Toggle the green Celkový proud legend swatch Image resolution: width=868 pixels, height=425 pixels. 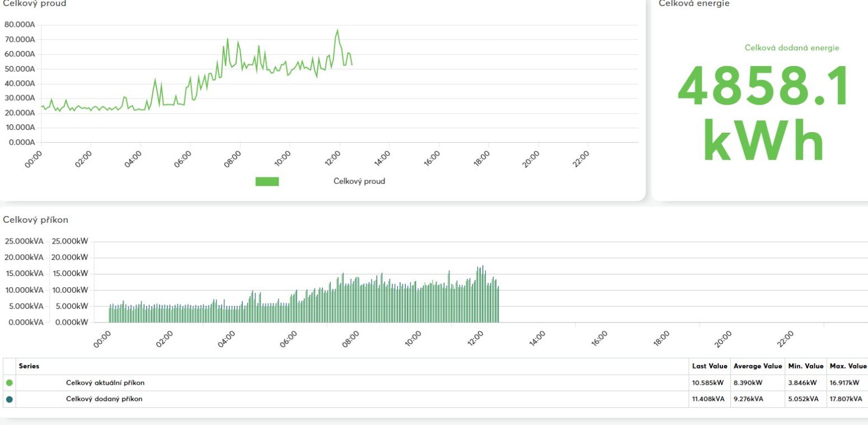click(x=267, y=181)
